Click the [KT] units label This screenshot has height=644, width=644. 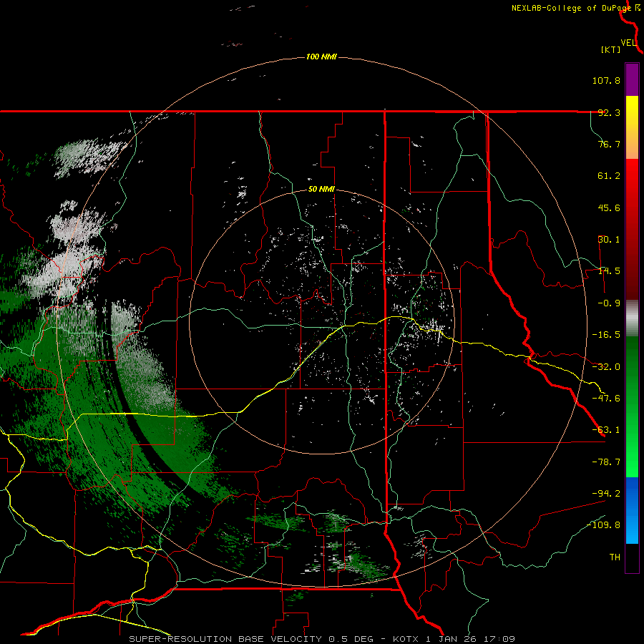611,49
